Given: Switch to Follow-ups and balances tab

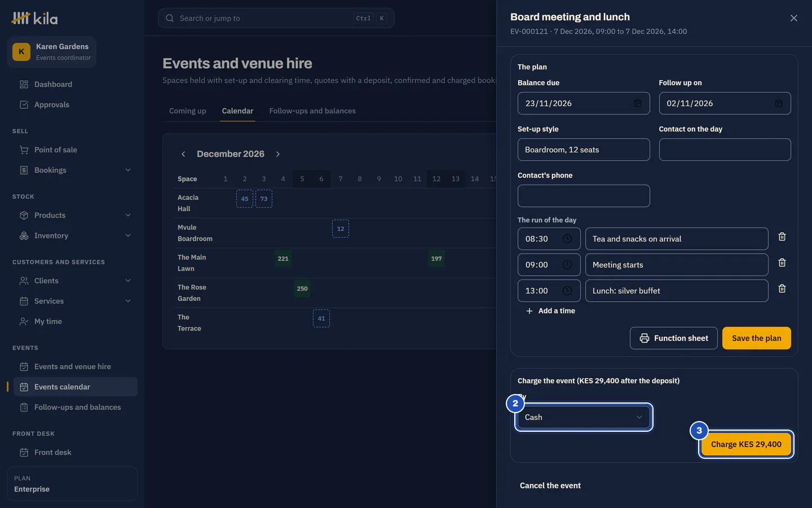Looking at the screenshot, I should [312, 111].
